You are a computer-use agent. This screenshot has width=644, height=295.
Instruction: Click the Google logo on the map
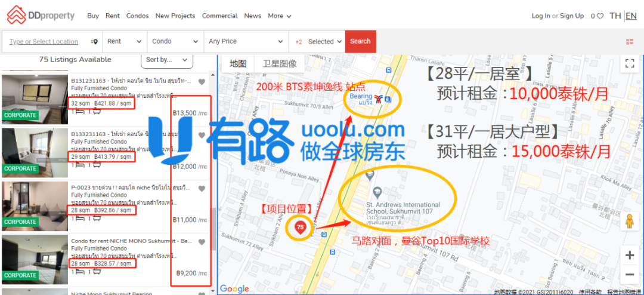click(234, 289)
